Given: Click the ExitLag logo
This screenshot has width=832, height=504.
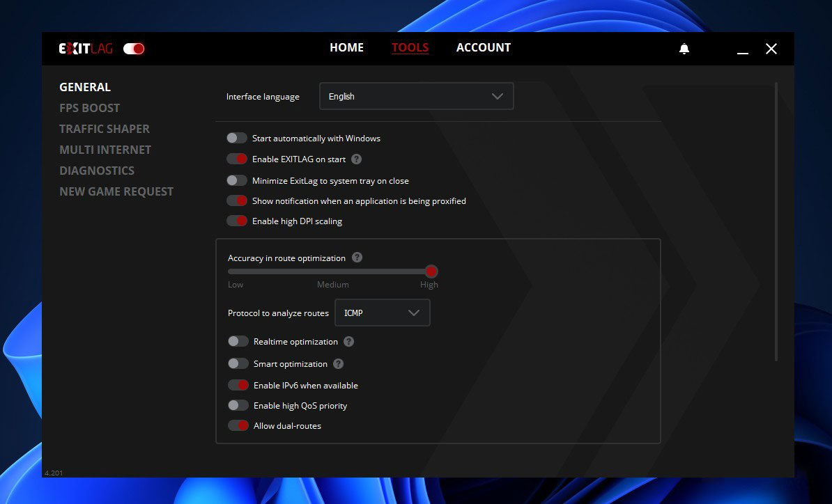Looking at the screenshot, I should 86,49.
